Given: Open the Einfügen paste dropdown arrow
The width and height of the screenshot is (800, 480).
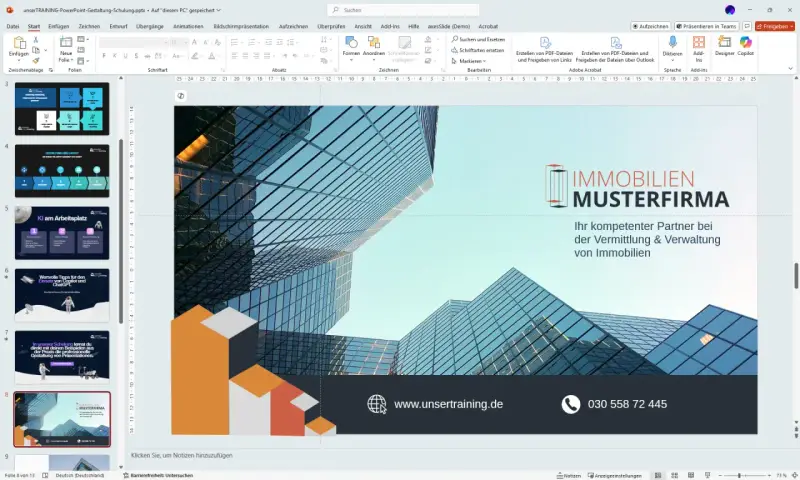Looking at the screenshot, I should (x=19, y=60).
